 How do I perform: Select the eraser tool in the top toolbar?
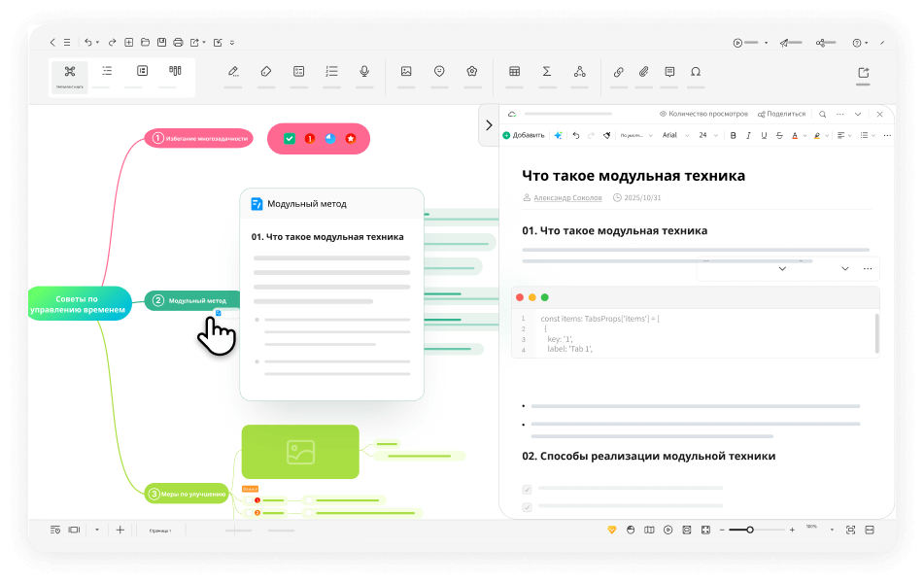[x=266, y=72]
